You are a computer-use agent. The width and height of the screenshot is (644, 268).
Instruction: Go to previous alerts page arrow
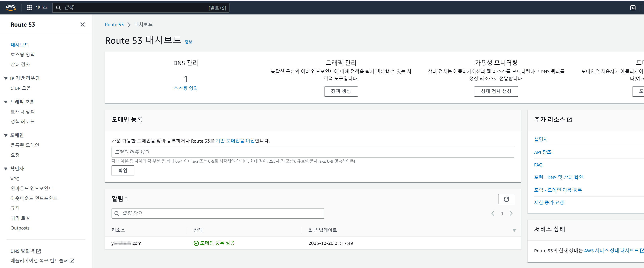[493, 213]
